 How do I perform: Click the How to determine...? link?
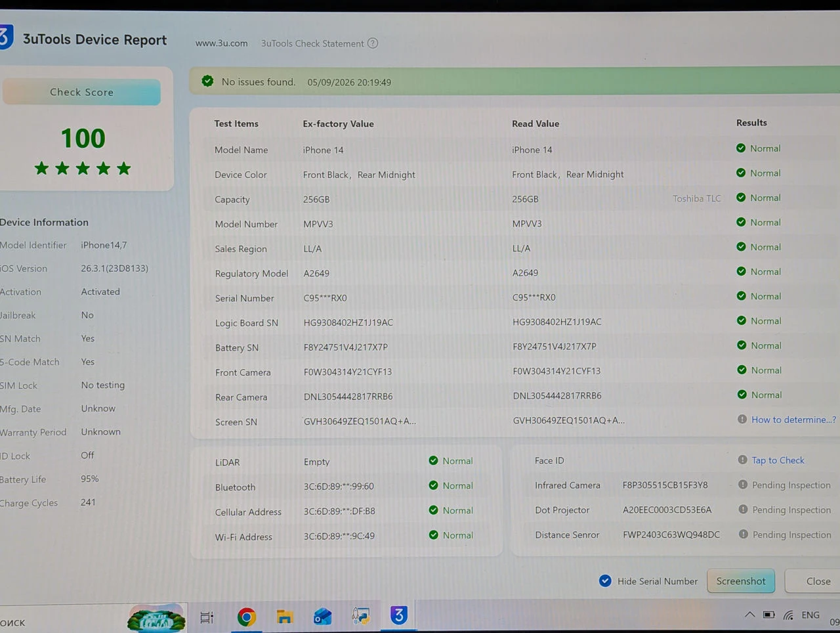coord(794,420)
